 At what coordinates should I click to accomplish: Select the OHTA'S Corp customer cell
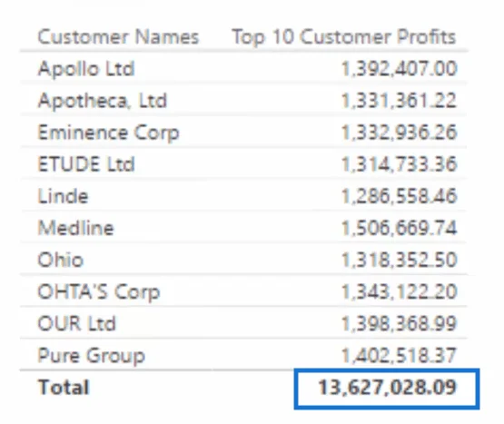coord(99,291)
